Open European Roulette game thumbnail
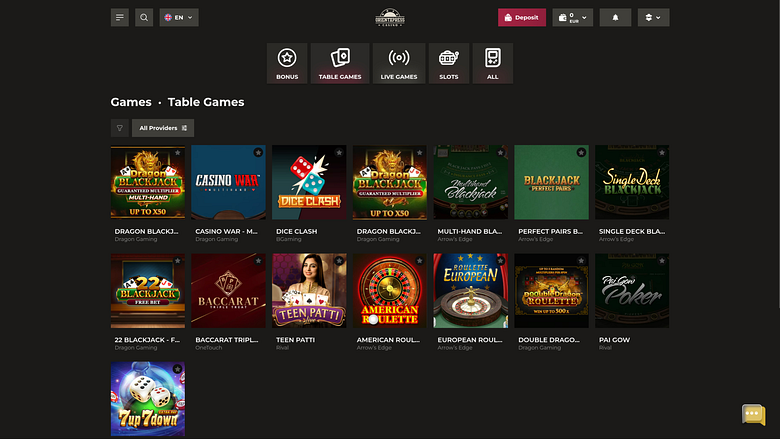 (471, 291)
